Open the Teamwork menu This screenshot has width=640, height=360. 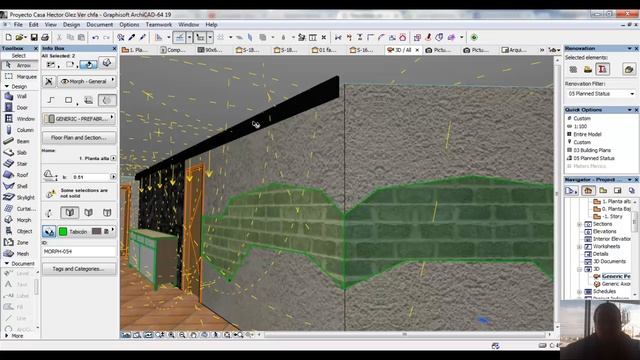pos(159,24)
